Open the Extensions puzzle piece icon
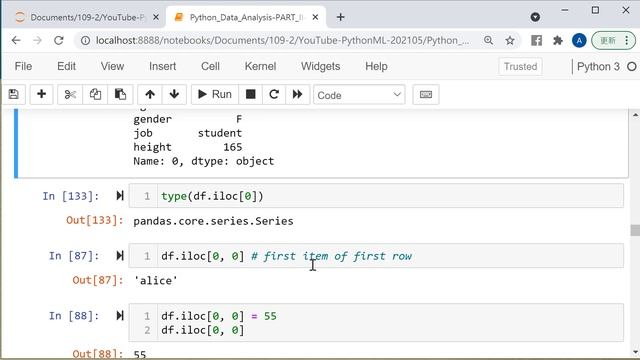 click(558, 40)
